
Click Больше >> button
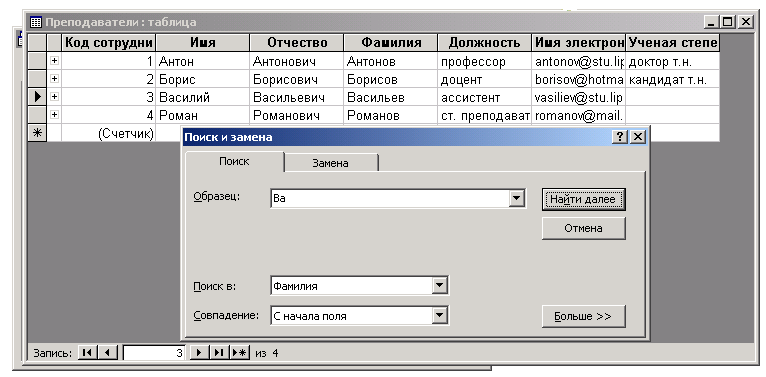(583, 316)
